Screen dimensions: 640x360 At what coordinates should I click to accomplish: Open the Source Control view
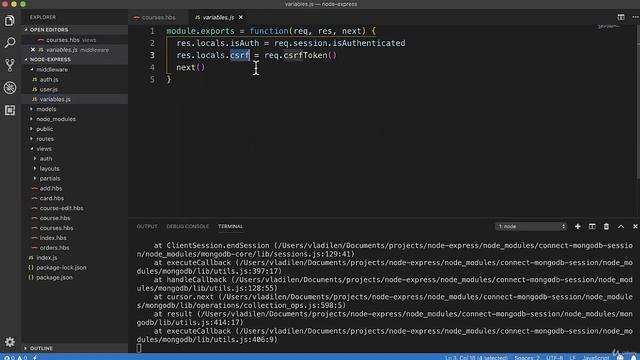[10, 65]
